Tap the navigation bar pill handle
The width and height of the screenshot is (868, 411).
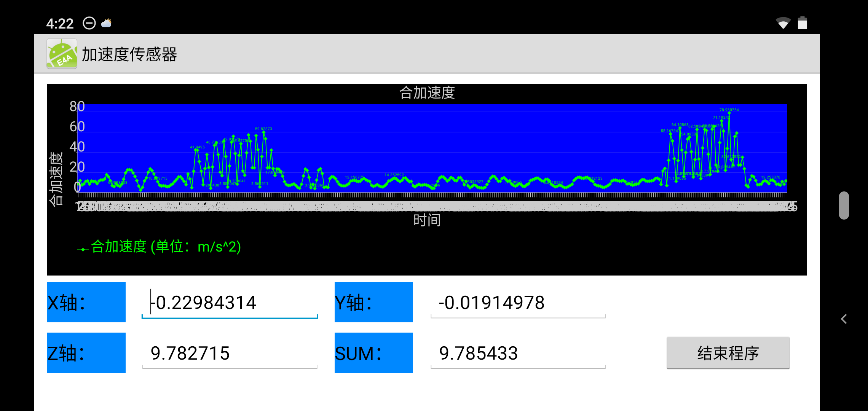(844, 205)
